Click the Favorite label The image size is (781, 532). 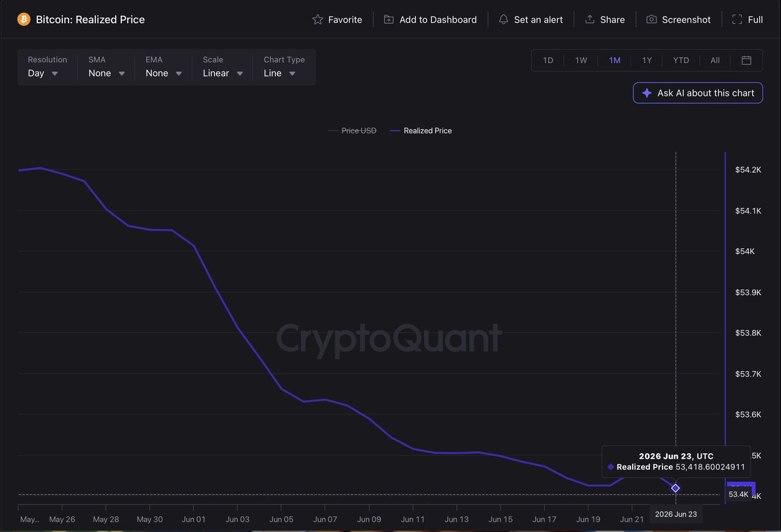pyautogui.click(x=345, y=20)
